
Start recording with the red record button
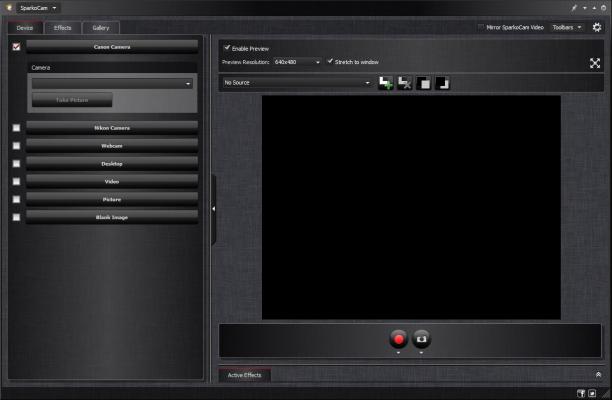pos(399,339)
